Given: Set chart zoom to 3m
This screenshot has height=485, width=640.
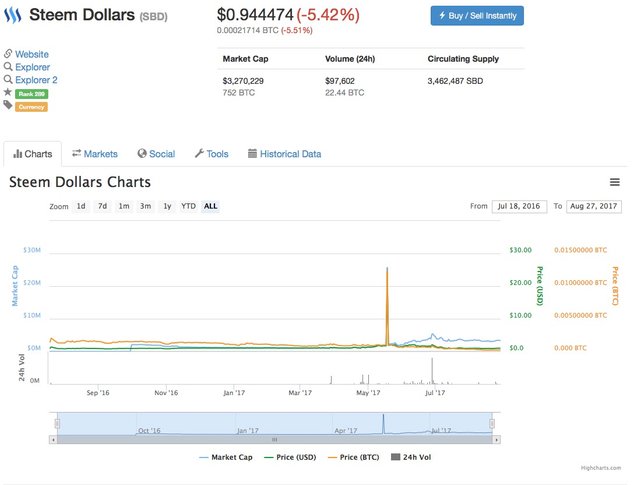Looking at the screenshot, I should tap(146, 206).
